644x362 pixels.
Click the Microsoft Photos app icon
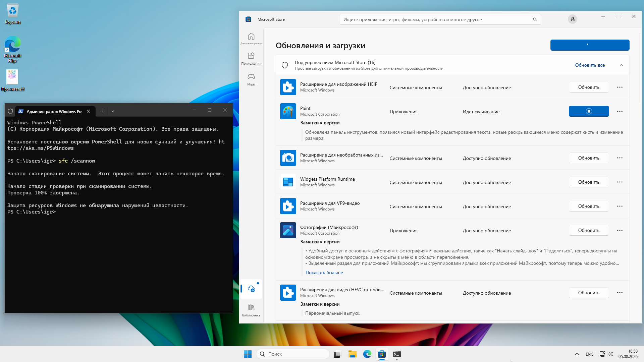(x=288, y=230)
